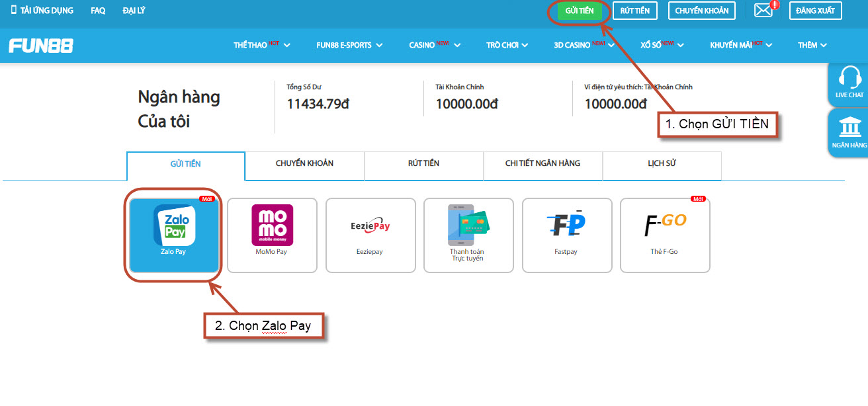Click the Tổng Số Dư balance 11434.79đ

pyautogui.click(x=318, y=104)
